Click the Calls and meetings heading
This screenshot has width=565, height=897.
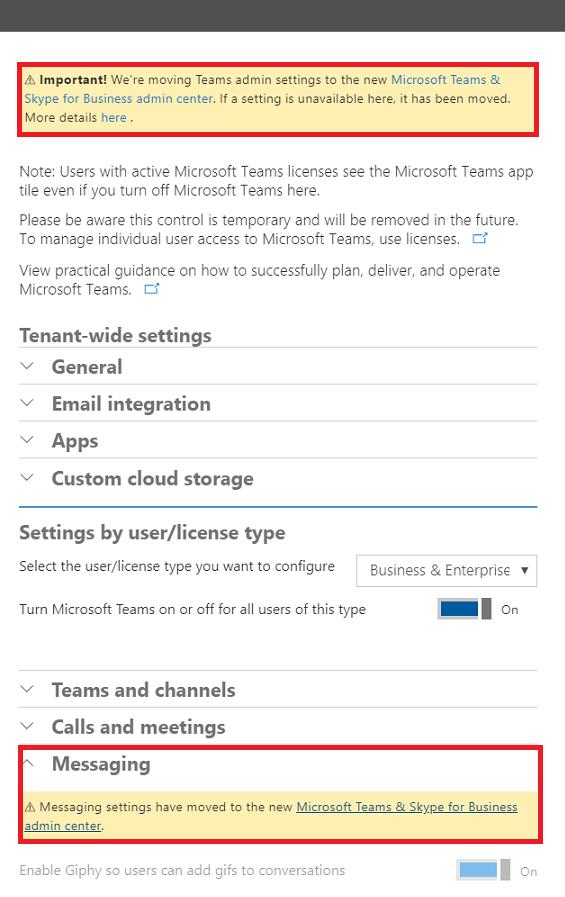pyautogui.click(x=138, y=727)
